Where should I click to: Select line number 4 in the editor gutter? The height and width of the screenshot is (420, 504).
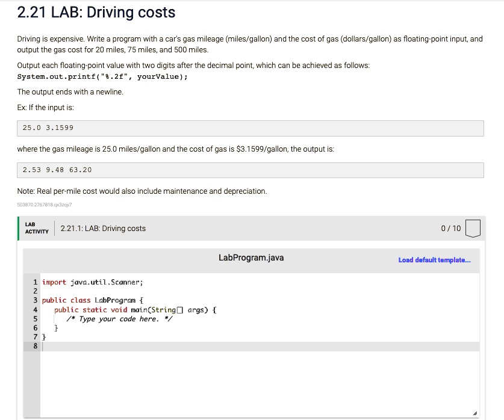pyautogui.click(x=35, y=309)
